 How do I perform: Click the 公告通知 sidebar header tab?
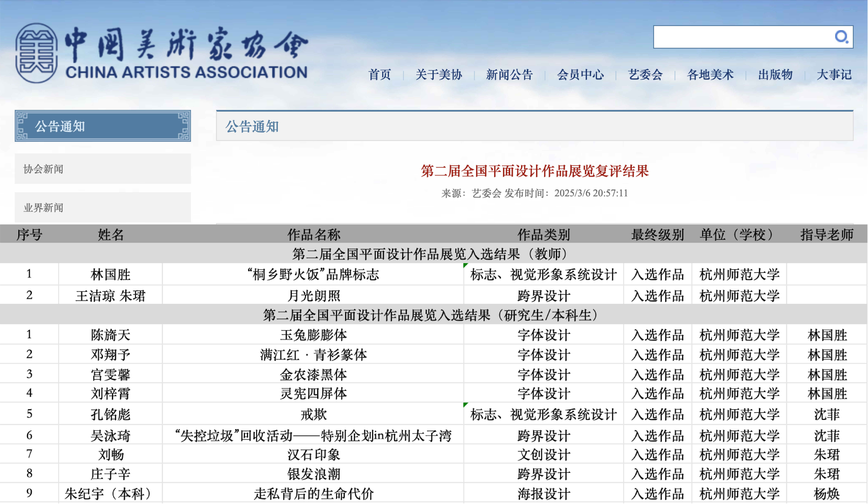point(103,126)
